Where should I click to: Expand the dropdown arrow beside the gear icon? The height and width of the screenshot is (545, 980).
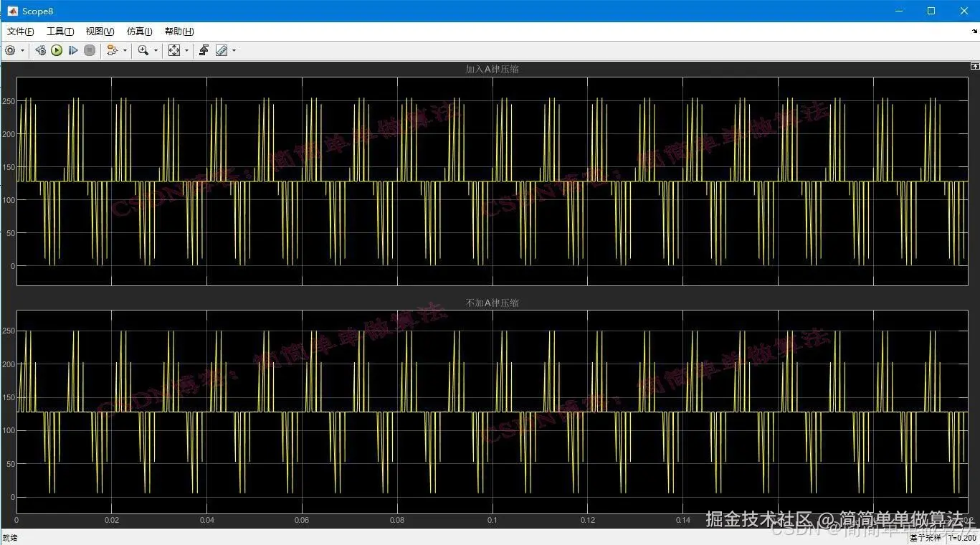tap(22, 50)
